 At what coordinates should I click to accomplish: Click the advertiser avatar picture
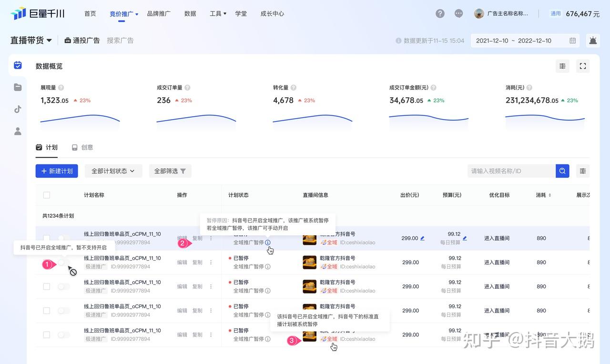479,14
